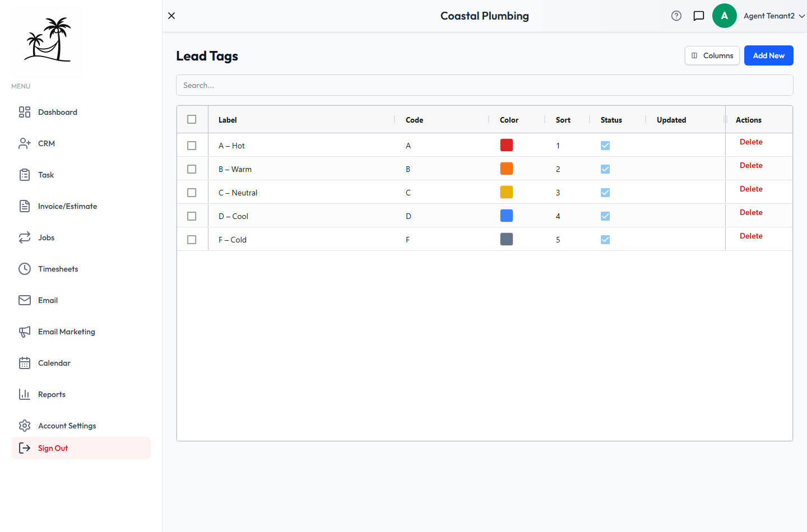
Task: Expand the Agent Tenant2 user dropdown
Action: (x=774, y=16)
